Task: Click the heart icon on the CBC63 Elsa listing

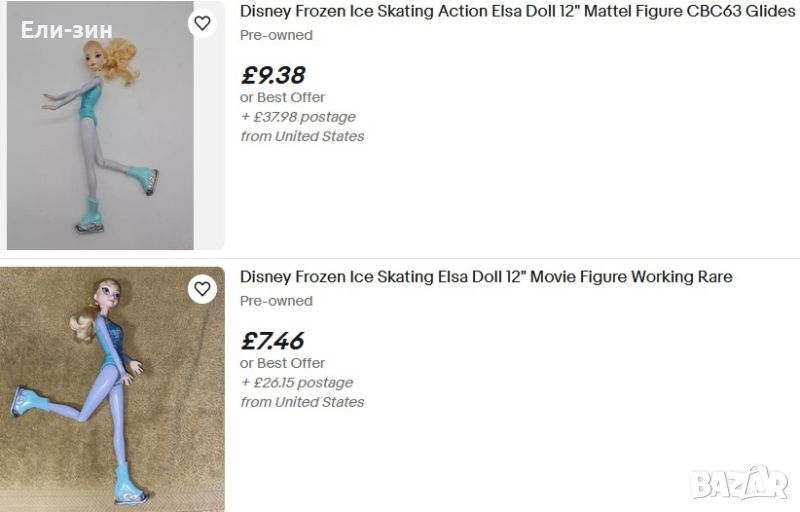Action: (x=202, y=23)
